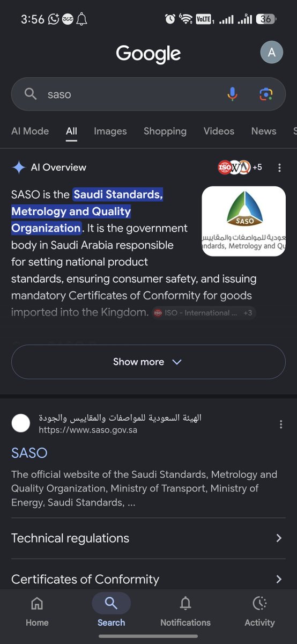Tap the SASO logo thumbnail
This screenshot has height=644, width=297.
(243, 221)
